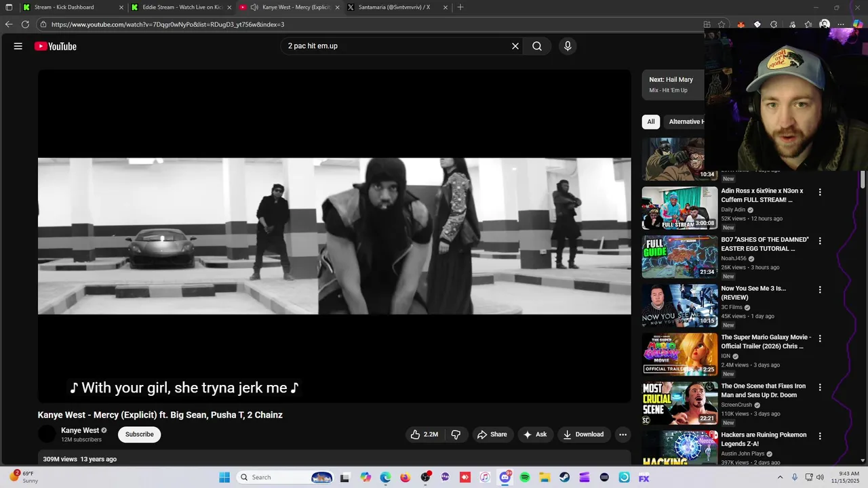Open options for Now You See Me 3
Viewport: 868px width, 488px height.
pyautogui.click(x=820, y=290)
